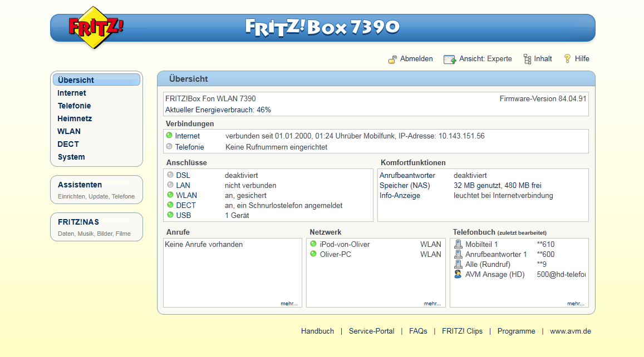Viewport: 644px width, 357px height.
Task: Click the grey DSL status indicator
Action: pos(170,175)
